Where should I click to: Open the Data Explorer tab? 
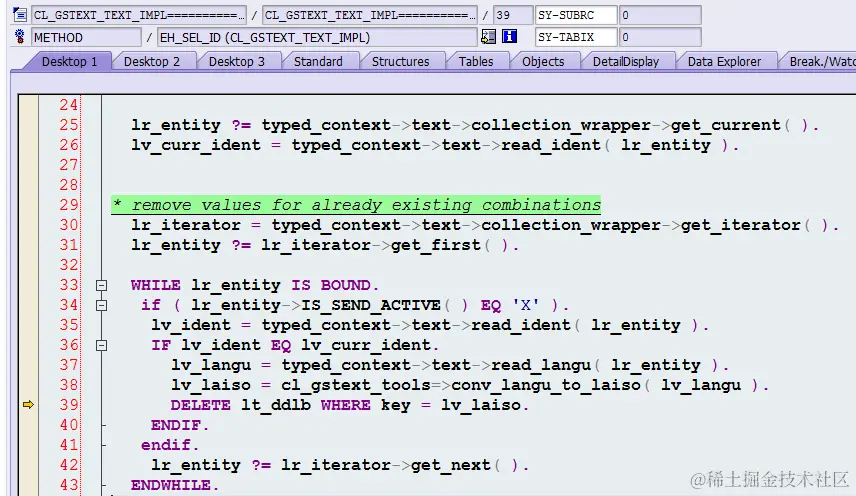(724, 61)
